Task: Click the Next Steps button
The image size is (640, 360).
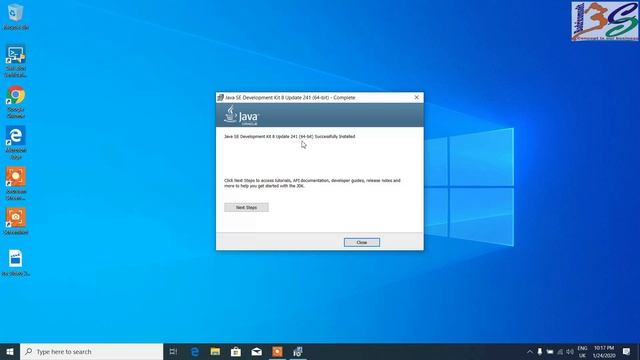Action: coord(246,207)
